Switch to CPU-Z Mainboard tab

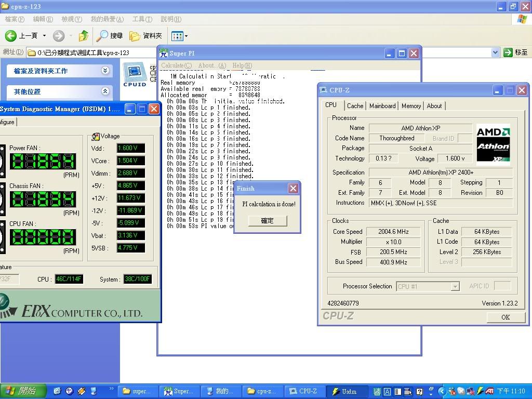pos(382,106)
